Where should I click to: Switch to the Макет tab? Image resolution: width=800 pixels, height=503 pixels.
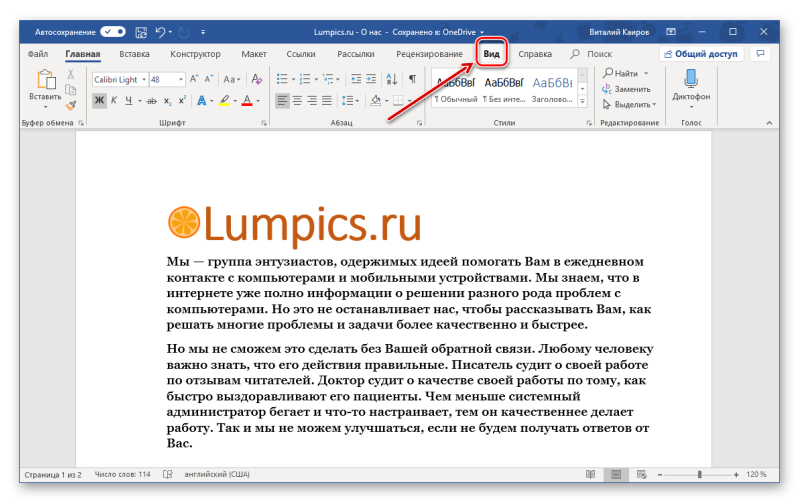tap(254, 54)
